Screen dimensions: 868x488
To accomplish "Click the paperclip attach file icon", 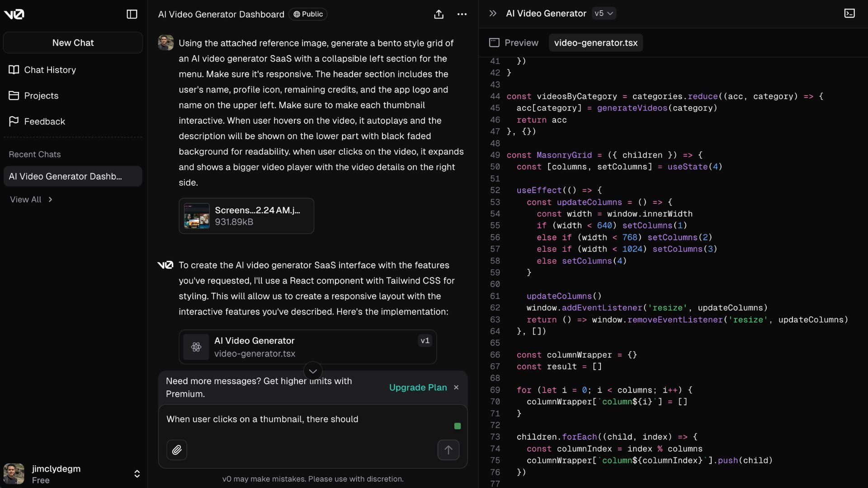I will tap(177, 450).
